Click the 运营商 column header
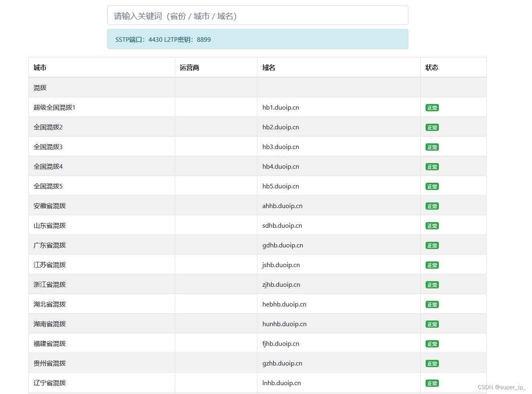The height and width of the screenshot is (394, 532). point(216,67)
